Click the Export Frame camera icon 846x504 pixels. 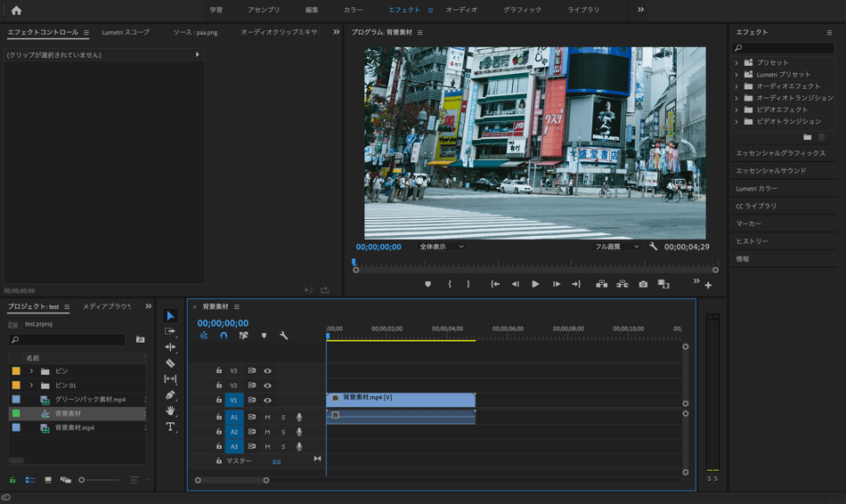pos(643,284)
